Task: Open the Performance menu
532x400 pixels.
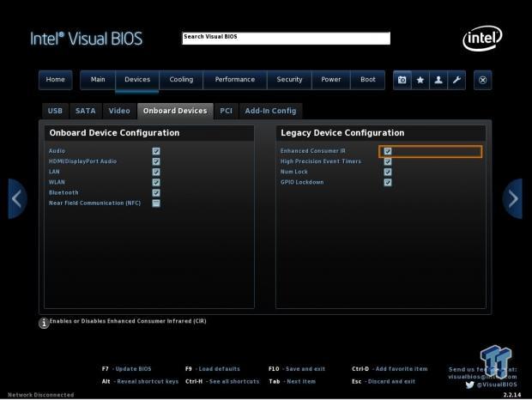Action: (x=235, y=80)
